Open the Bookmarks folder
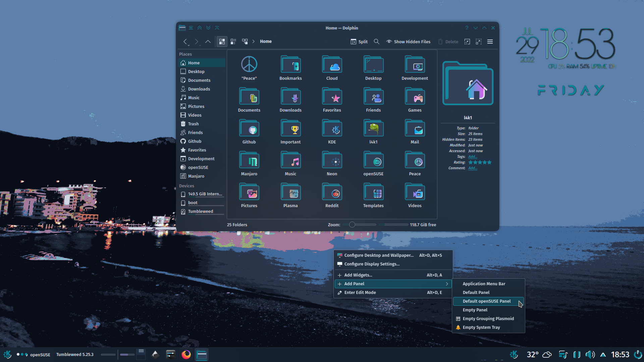 [290, 68]
